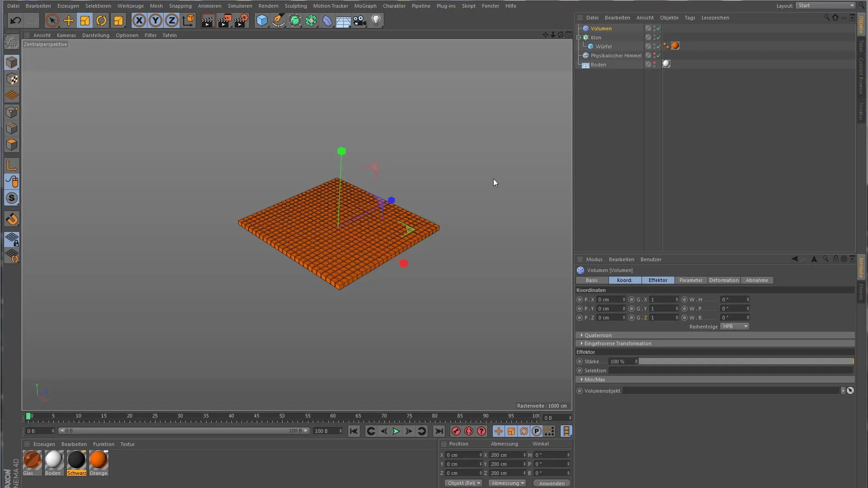The height and width of the screenshot is (488, 868).
Task: Toggle snapping magnet icon
Action: [12, 219]
